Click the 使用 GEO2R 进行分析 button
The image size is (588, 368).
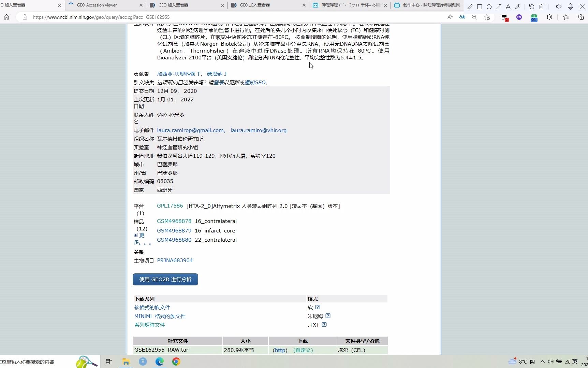click(x=165, y=279)
